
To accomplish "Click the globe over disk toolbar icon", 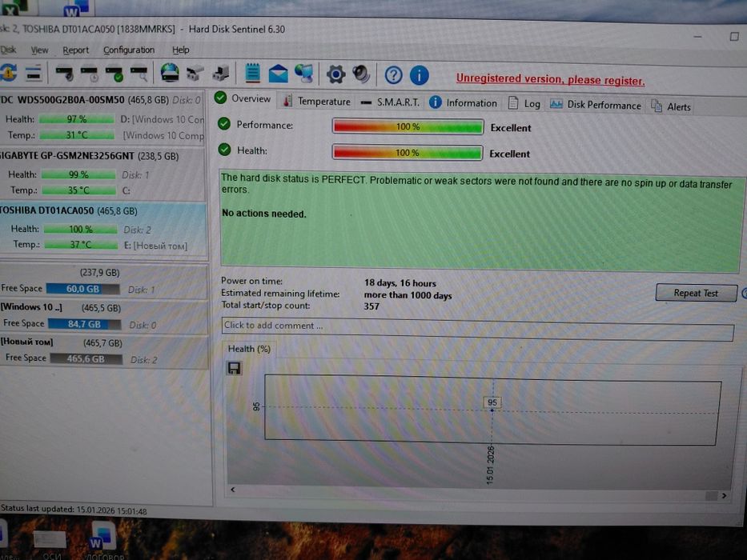I will coord(170,73).
